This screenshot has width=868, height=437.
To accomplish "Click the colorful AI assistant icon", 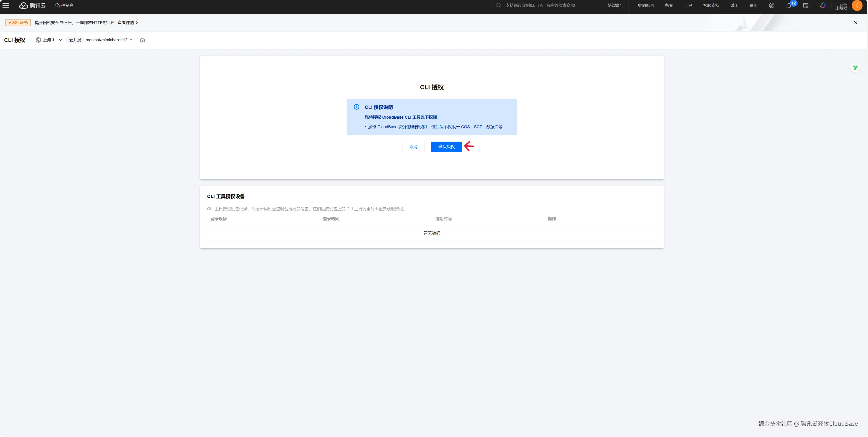I will click(x=823, y=5).
